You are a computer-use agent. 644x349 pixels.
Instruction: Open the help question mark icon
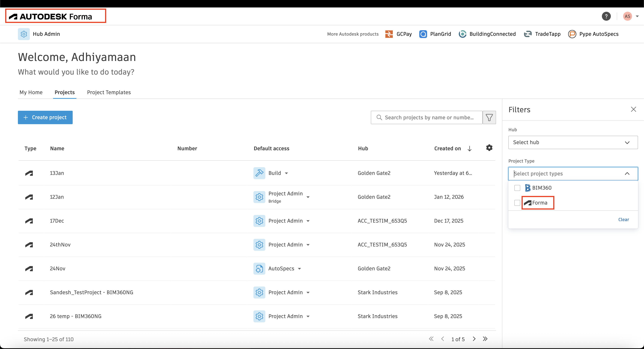point(606,17)
